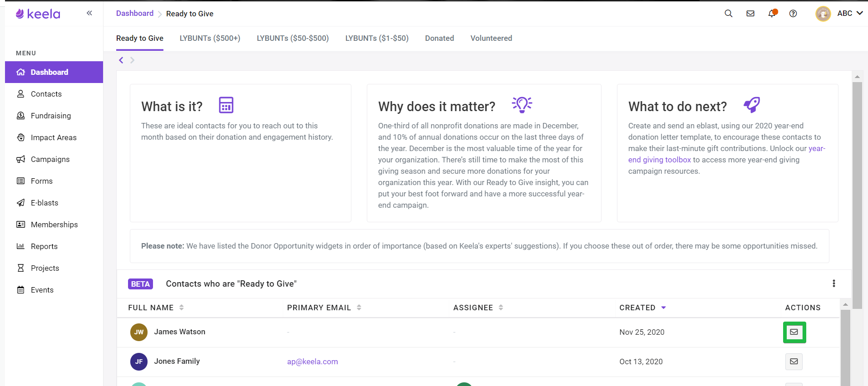Email Jones Family via action button

tap(794, 362)
